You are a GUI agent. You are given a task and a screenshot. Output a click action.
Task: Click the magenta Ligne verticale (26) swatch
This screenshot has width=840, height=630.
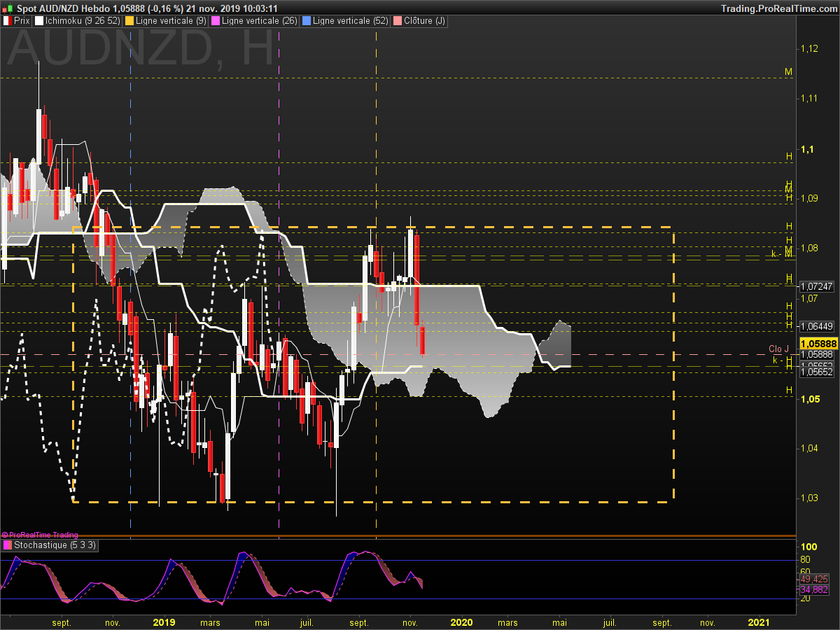tap(216, 21)
